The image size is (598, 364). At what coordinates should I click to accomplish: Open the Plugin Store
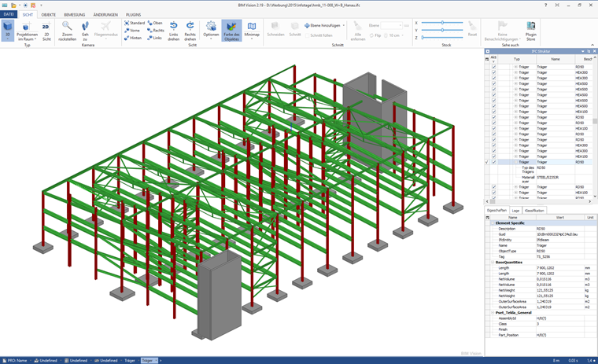pyautogui.click(x=531, y=31)
